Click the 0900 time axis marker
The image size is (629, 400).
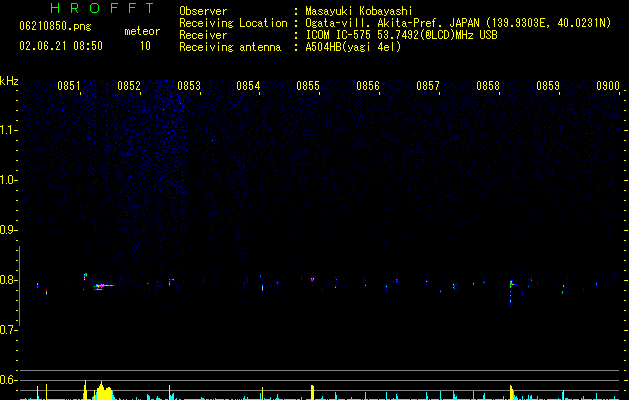[608, 86]
